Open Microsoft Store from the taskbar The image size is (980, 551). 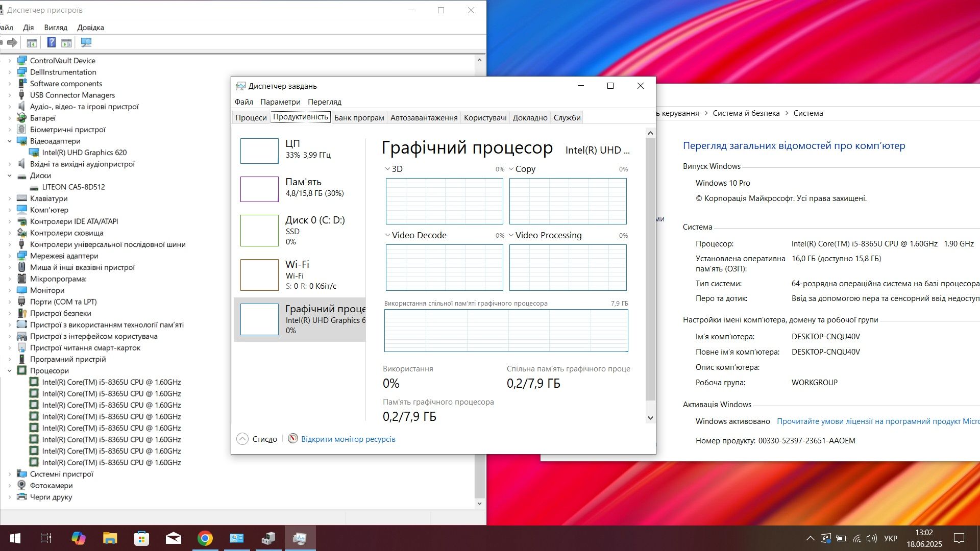141,538
